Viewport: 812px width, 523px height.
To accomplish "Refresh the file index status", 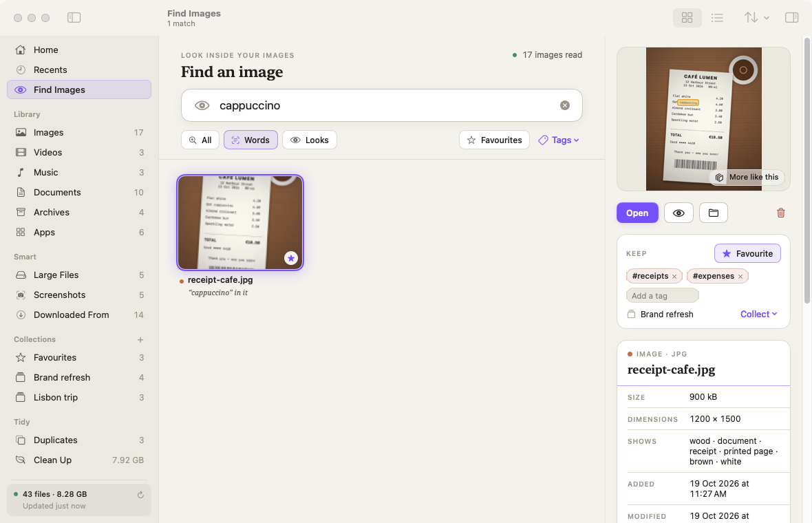I will point(140,495).
